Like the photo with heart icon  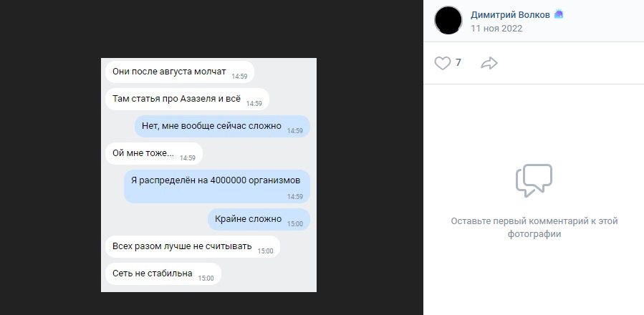[x=442, y=63]
